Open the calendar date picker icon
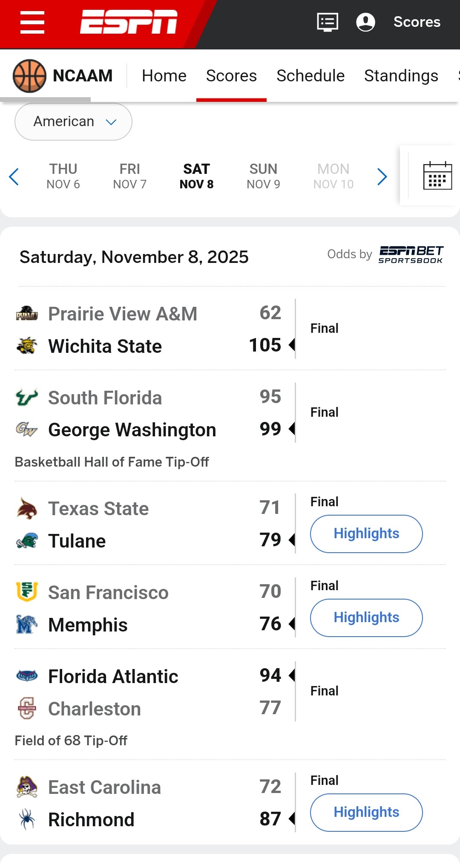Screen dimensions: 460x868 pos(437,176)
